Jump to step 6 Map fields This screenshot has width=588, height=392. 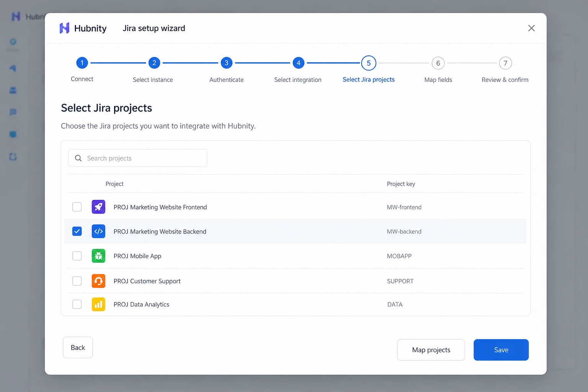coord(438,63)
